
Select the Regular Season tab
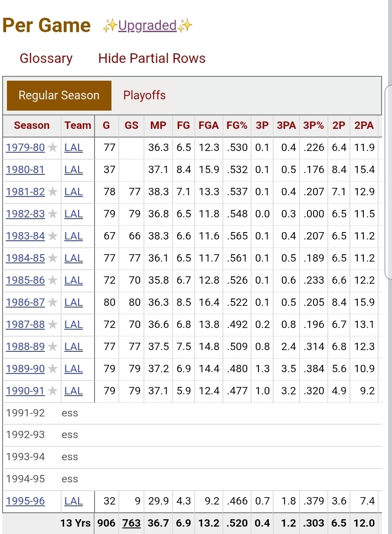click(x=59, y=95)
